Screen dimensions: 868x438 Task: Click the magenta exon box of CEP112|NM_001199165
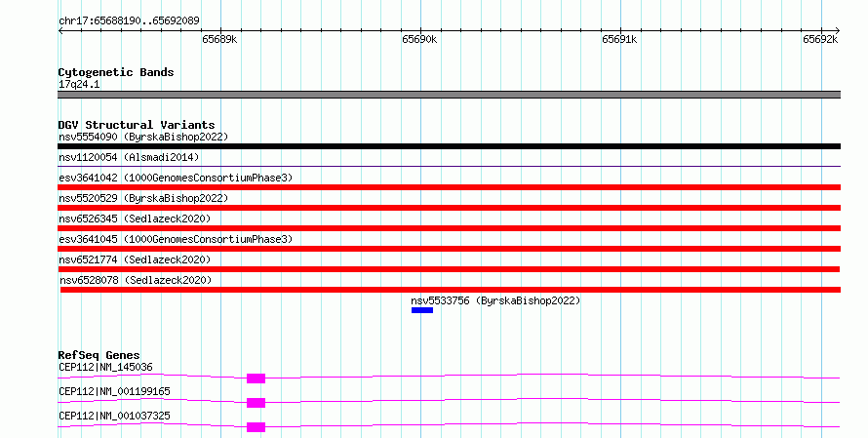tap(256, 403)
